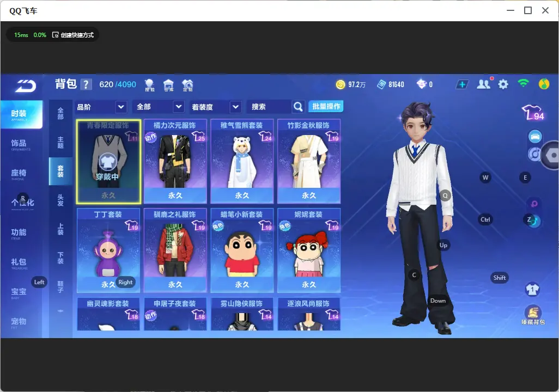
Task: Click the Ctrl key overlay button
Action: (x=485, y=219)
